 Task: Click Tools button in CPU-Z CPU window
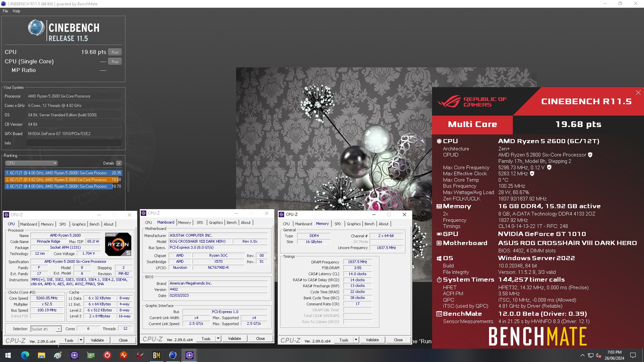(69, 340)
